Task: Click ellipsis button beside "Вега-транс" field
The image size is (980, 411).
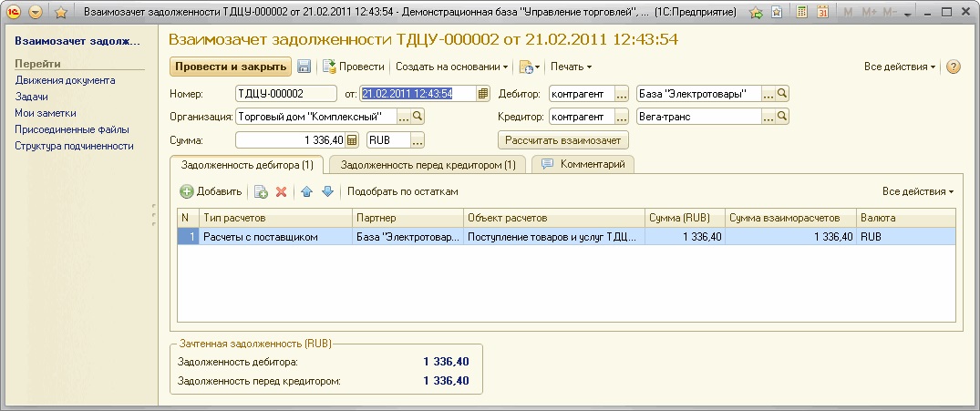Action: [769, 117]
